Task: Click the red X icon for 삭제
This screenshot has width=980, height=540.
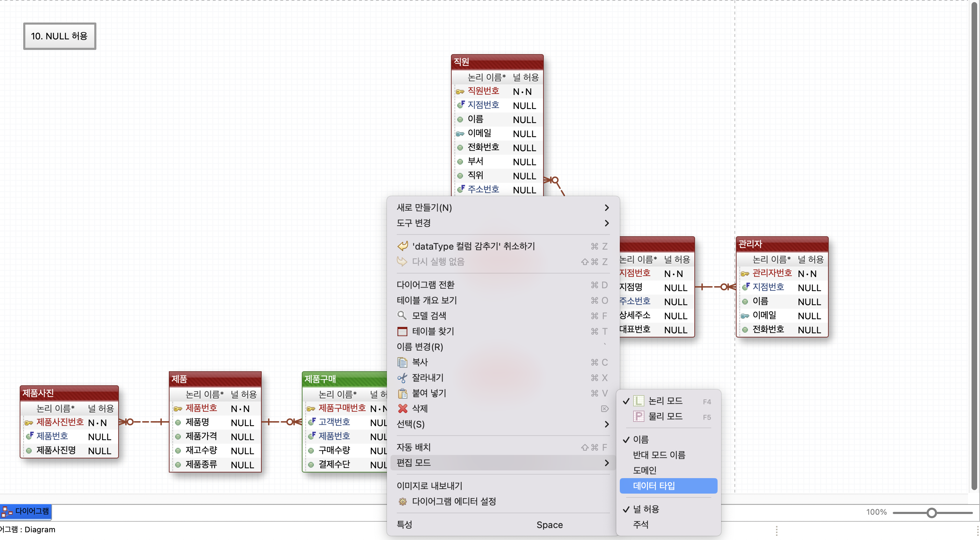Action: [x=402, y=409]
